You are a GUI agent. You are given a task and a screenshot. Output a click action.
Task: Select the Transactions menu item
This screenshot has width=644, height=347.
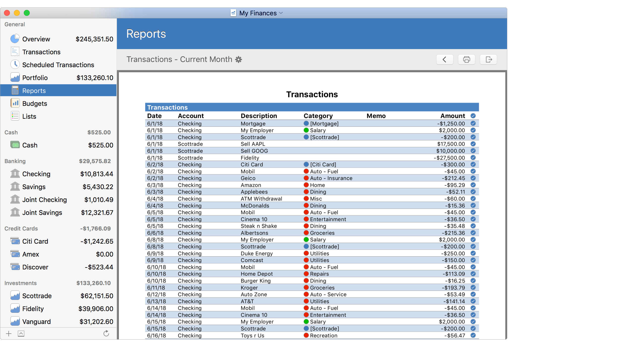click(x=41, y=52)
